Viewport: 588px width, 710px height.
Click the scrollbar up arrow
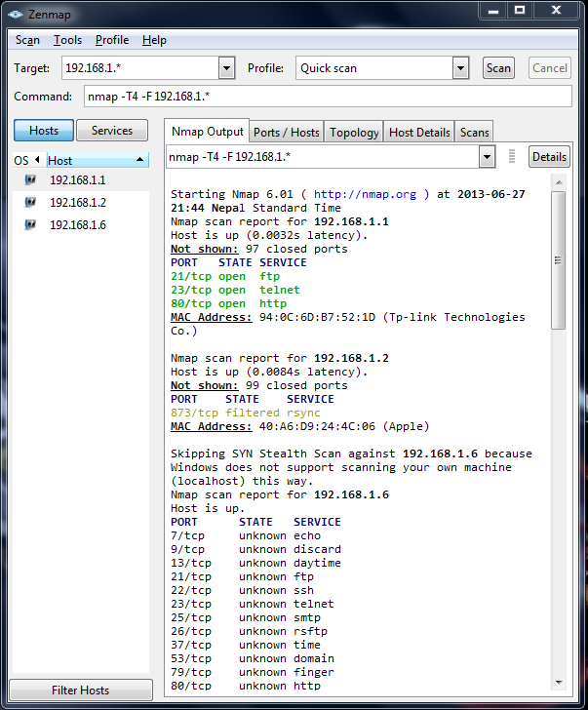(x=559, y=182)
